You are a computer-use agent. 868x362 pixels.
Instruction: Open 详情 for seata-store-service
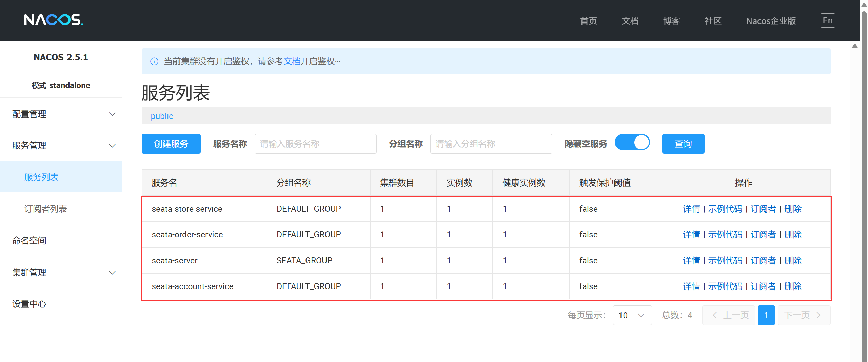(x=691, y=209)
